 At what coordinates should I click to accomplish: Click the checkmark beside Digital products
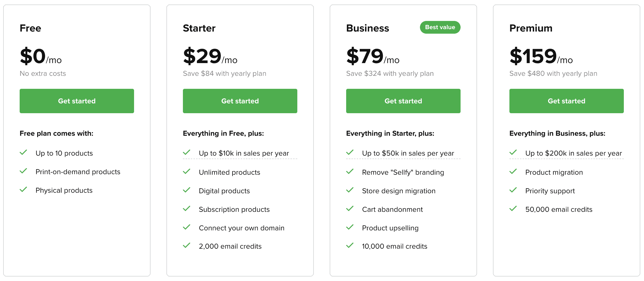187,190
